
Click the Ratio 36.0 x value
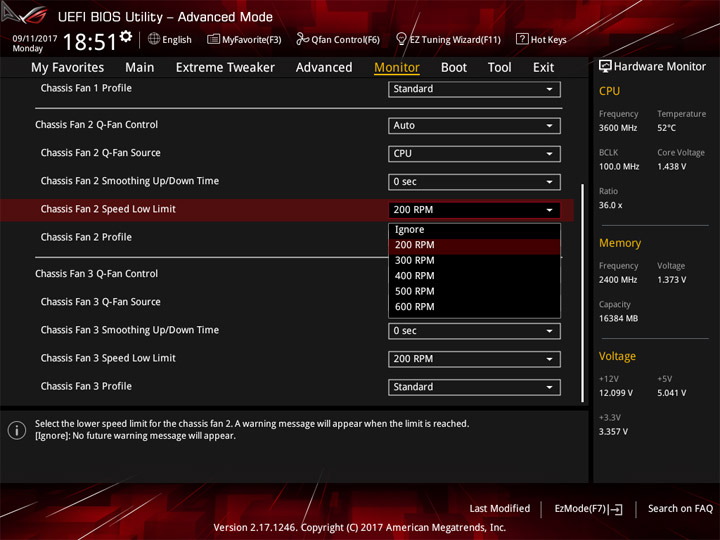(x=610, y=205)
